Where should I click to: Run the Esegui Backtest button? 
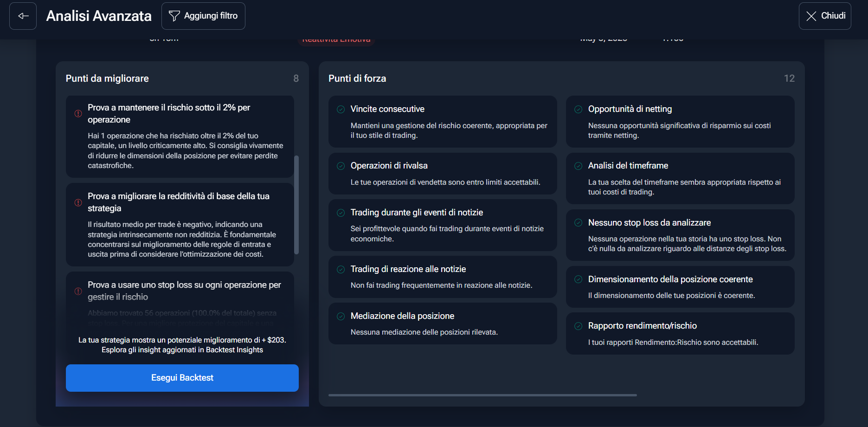tap(182, 378)
